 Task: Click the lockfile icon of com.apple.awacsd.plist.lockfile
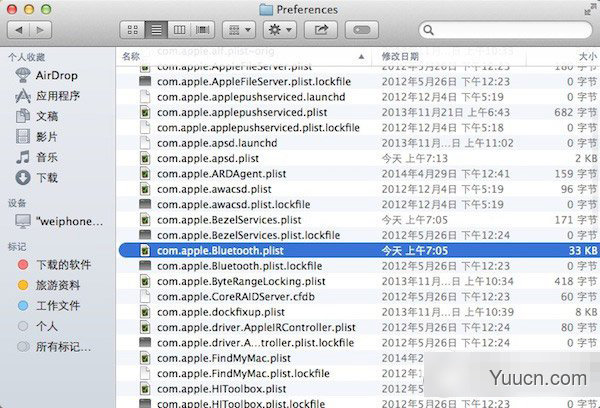pyautogui.click(x=145, y=204)
